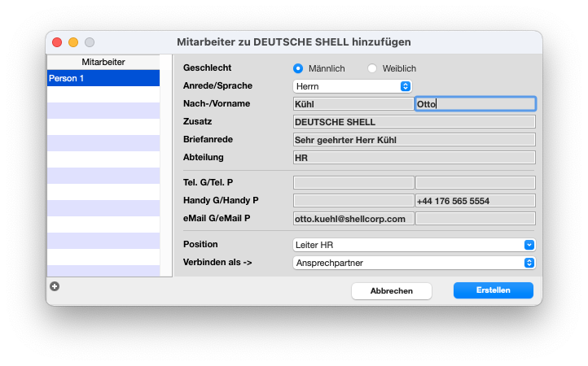
Task: Select the Männlich radio button
Action: point(298,68)
